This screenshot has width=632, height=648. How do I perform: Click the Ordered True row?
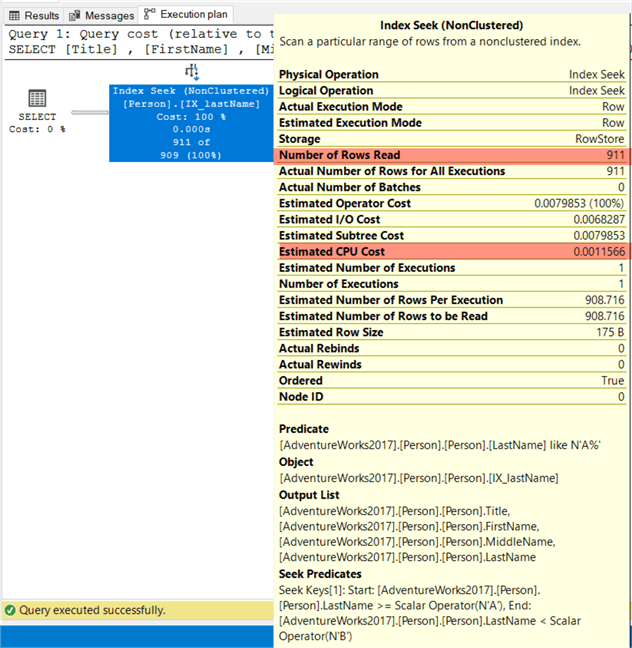452,381
